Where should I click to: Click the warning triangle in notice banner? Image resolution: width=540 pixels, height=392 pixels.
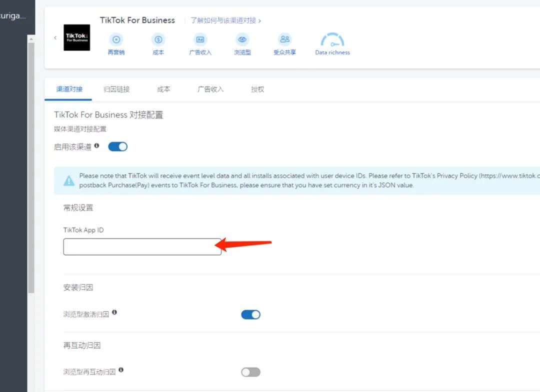[69, 180]
